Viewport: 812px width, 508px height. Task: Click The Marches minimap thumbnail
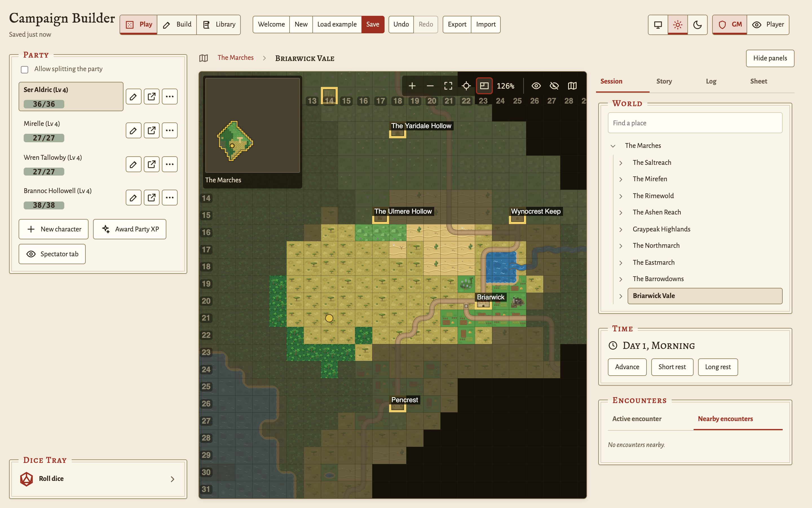[x=252, y=125]
